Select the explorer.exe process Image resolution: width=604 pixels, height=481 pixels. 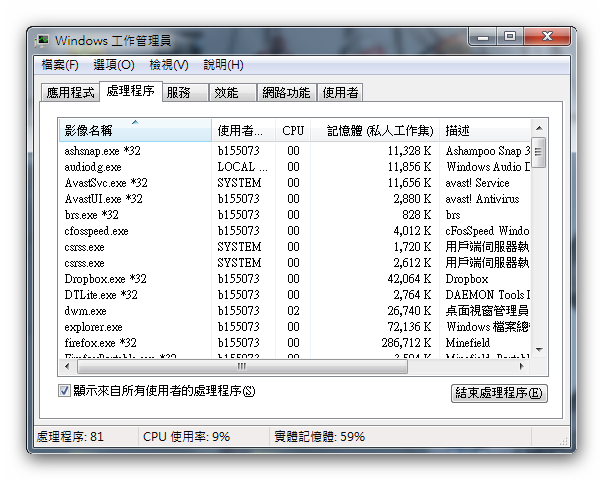tap(295, 327)
